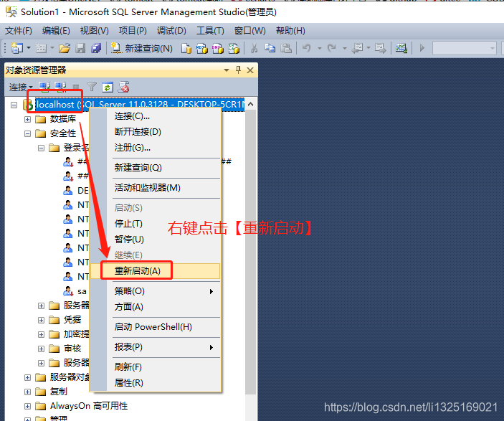Choose 断开连接(D) in context menu
The width and height of the screenshot is (504, 421).
156,131
